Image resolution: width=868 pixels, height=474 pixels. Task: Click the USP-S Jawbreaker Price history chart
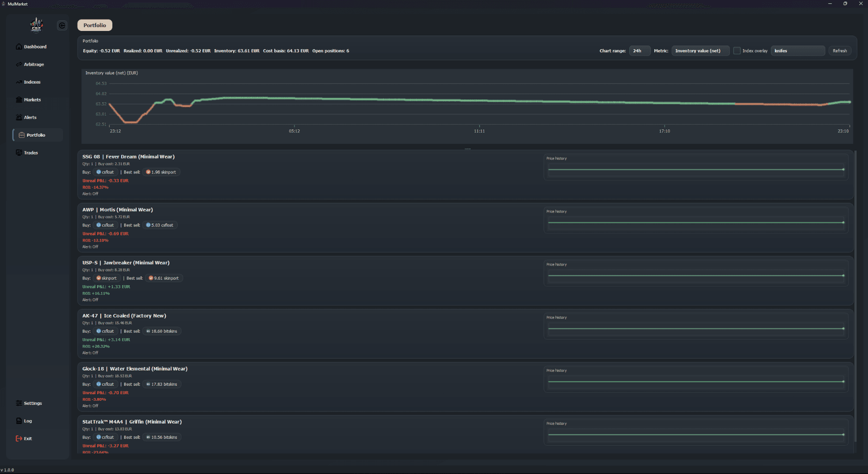[x=696, y=275]
